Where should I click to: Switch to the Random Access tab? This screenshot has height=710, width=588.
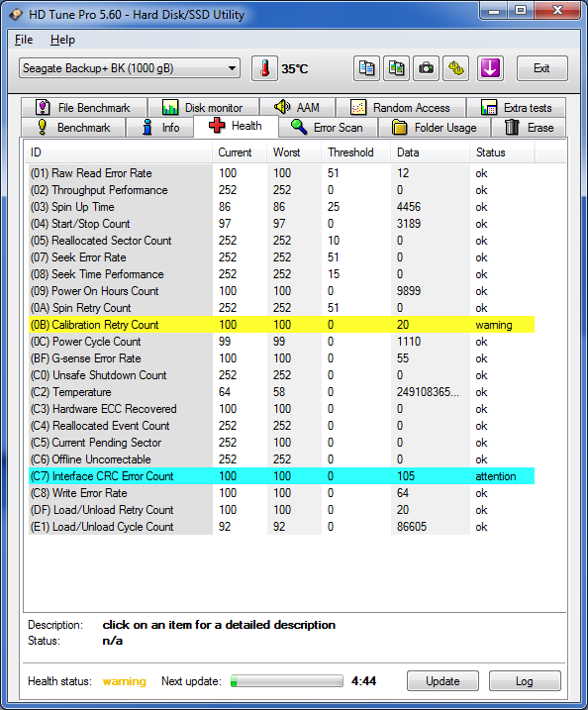[401, 108]
